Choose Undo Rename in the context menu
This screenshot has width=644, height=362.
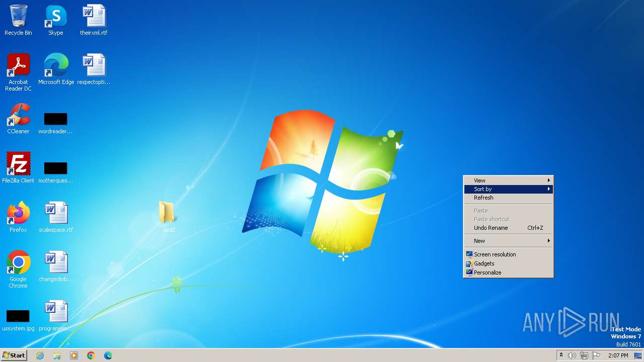[508, 228]
